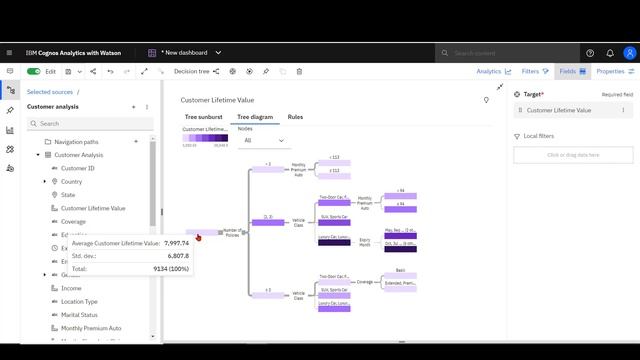The width and height of the screenshot is (640, 360).
Task: Open the Nodes All dropdown
Action: point(264,140)
